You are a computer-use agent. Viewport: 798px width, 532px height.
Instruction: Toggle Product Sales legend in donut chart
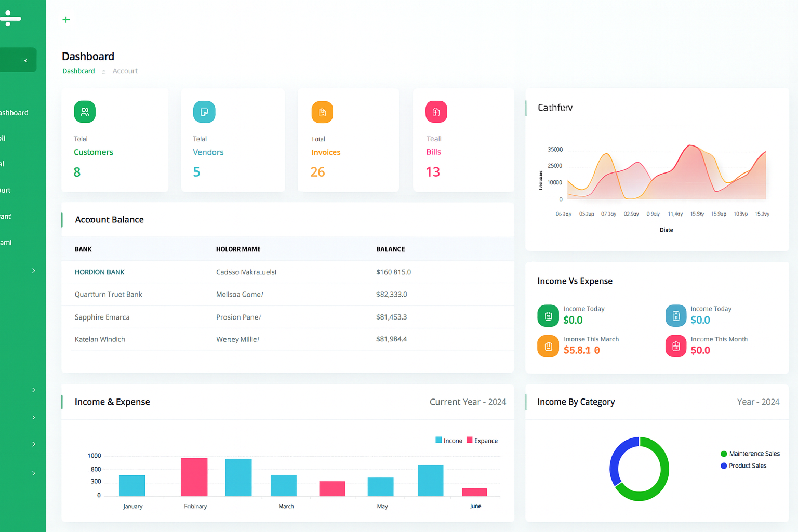click(x=743, y=465)
